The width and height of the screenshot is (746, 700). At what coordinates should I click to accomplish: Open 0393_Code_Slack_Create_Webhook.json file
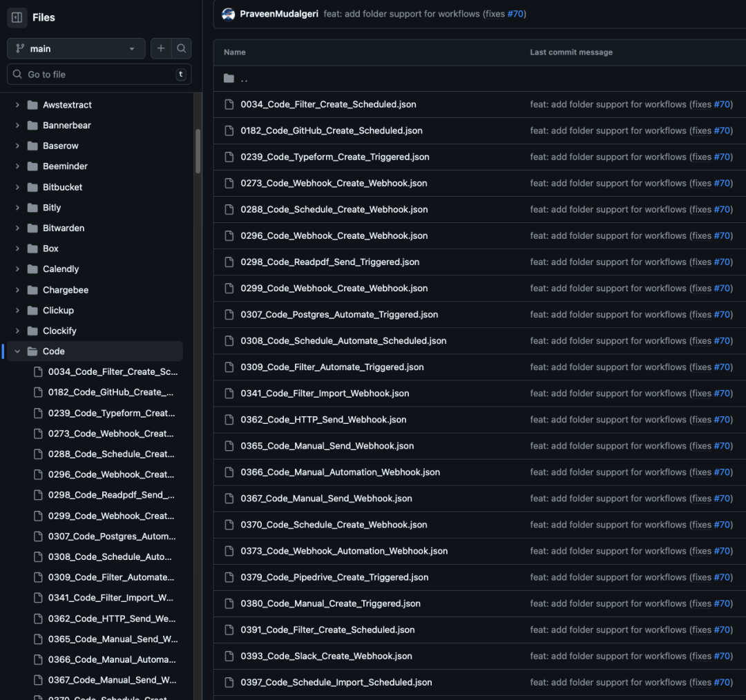[x=326, y=656]
